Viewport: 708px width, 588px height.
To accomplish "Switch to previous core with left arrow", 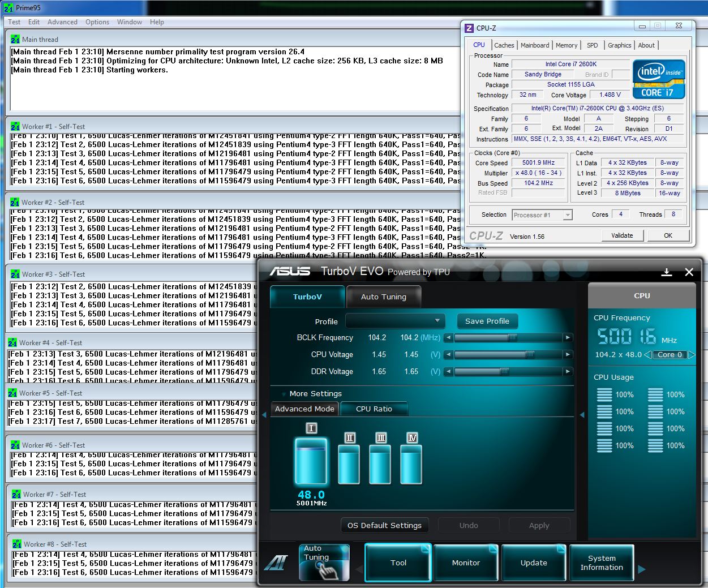I will 647,355.
